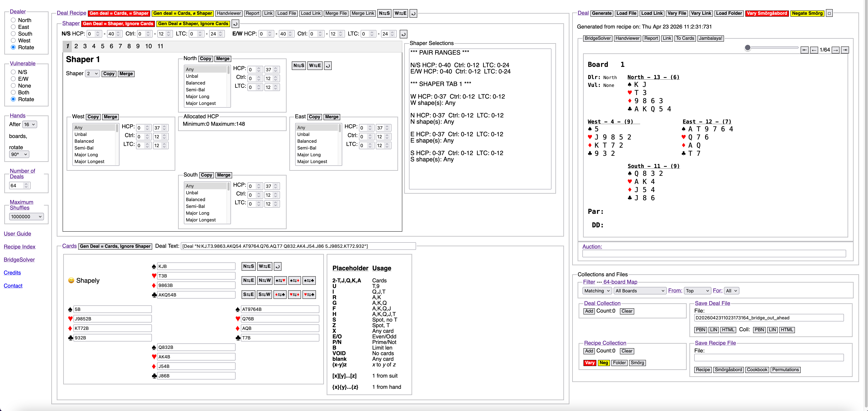Click the Deal Recipe rotate reset icon
This screenshot has width=868, height=411.
coord(413,13)
